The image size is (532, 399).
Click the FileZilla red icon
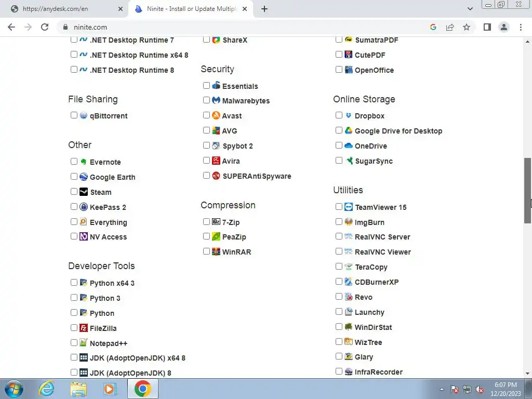(84, 328)
